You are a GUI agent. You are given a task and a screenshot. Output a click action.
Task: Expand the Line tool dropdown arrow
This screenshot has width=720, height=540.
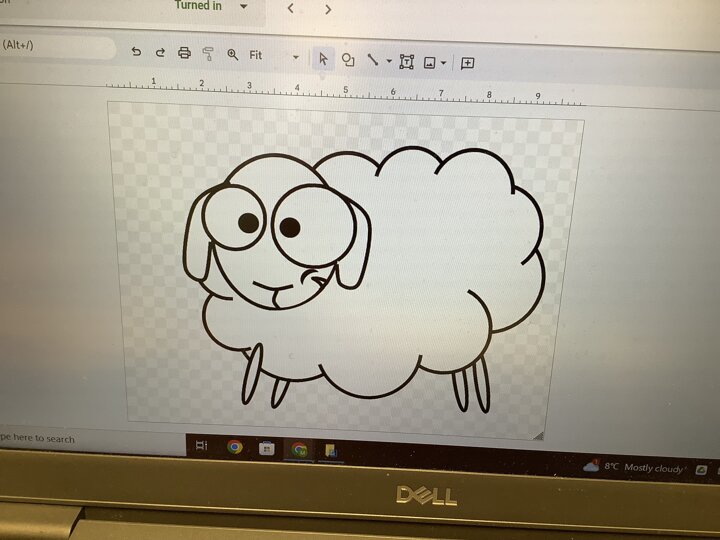(389, 61)
